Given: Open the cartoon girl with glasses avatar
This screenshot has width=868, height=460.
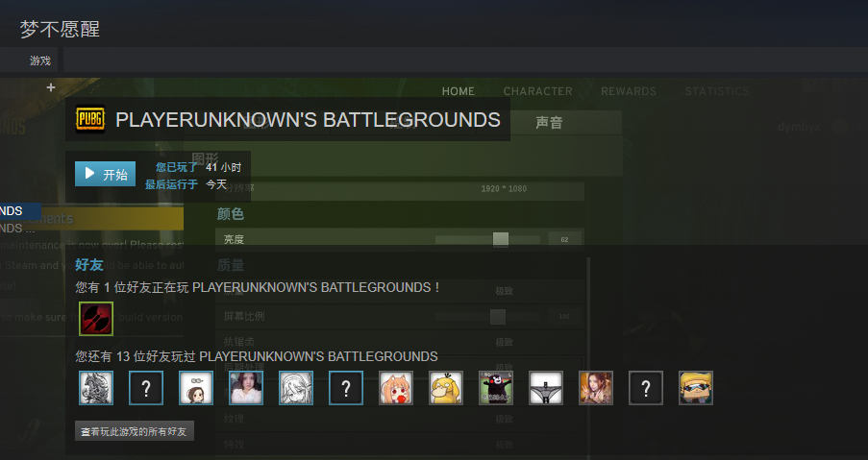Looking at the screenshot, I should pyautogui.click(x=196, y=388).
